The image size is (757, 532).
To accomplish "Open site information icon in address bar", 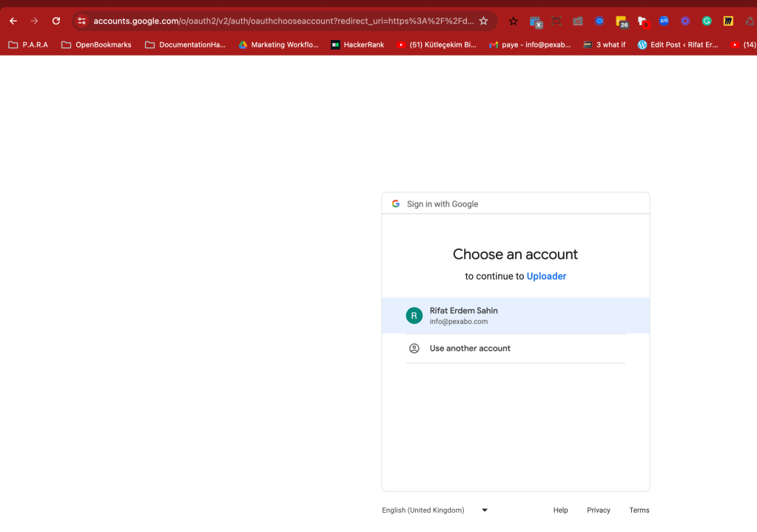I will click(81, 21).
